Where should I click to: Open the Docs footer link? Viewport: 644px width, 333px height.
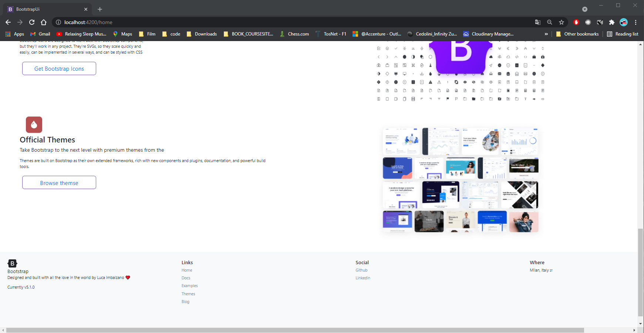point(186,278)
